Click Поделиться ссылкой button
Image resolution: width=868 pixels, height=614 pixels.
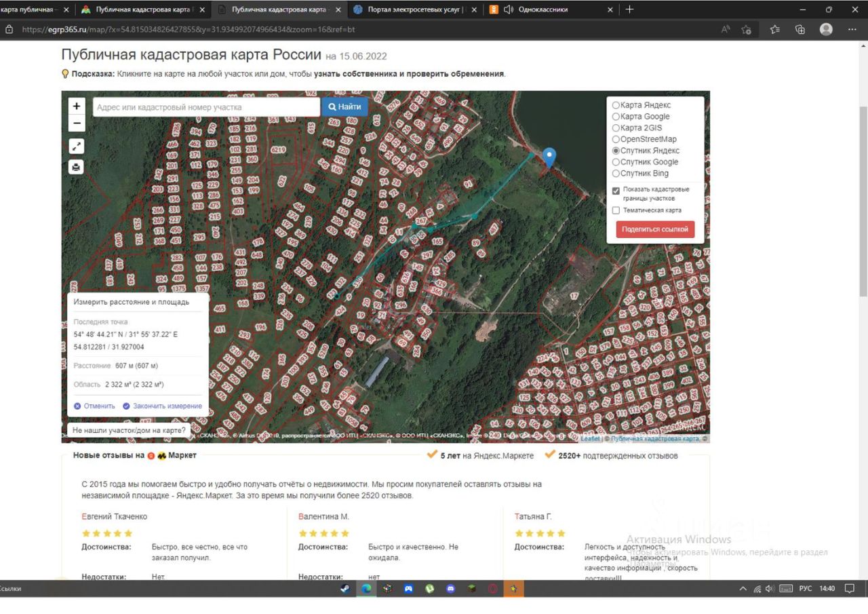click(x=655, y=229)
